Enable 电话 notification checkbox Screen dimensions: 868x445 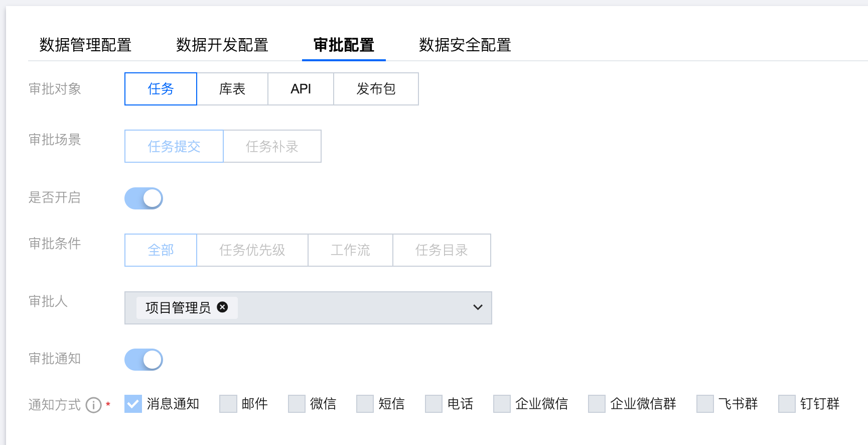pos(433,404)
